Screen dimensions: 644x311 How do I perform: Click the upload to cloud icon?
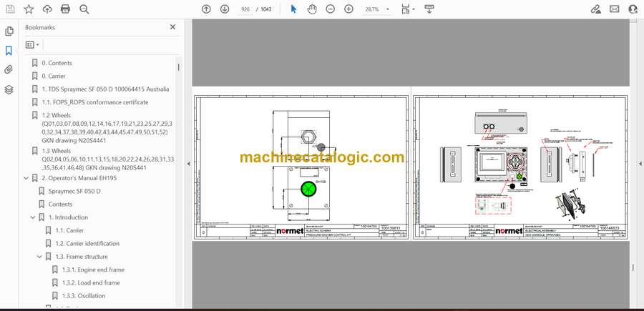(x=47, y=9)
